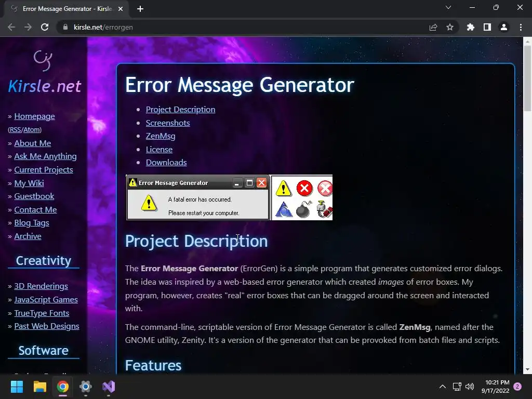
Task: Open the Past Web Designs link
Action: click(47, 326)
